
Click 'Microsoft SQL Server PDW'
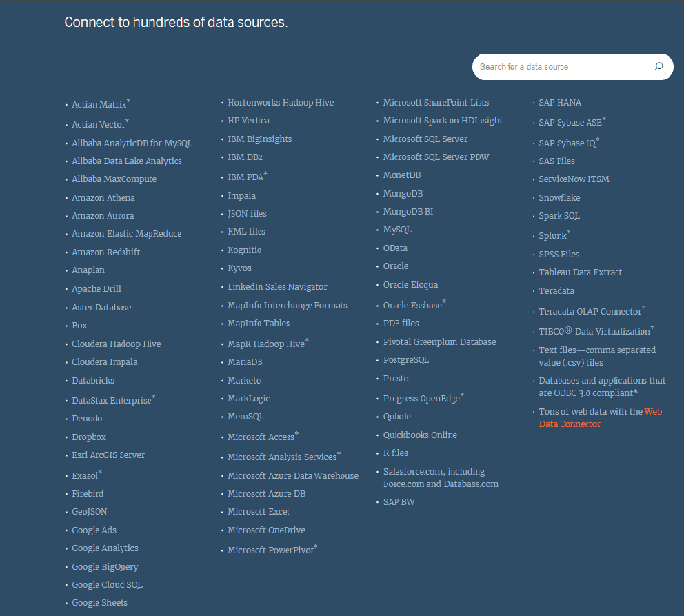click(x=436, y=157)
